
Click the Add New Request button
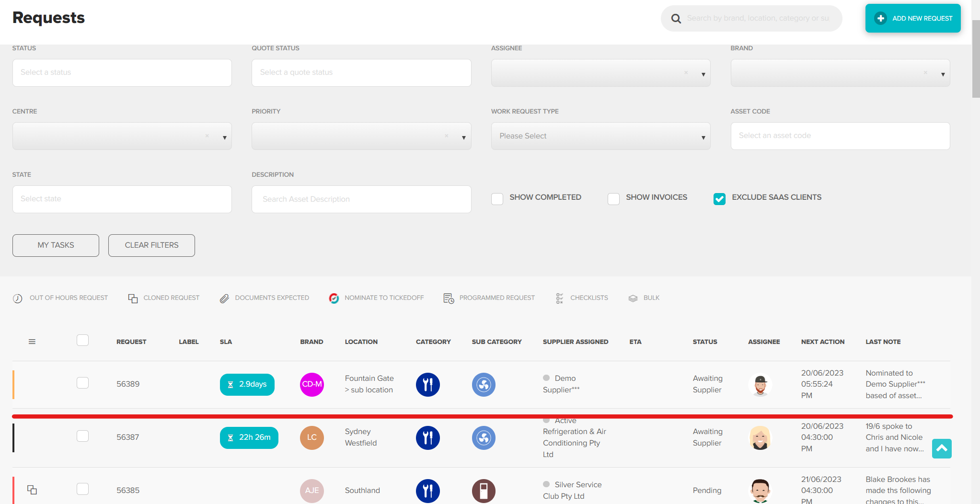[x=913, y=18]
